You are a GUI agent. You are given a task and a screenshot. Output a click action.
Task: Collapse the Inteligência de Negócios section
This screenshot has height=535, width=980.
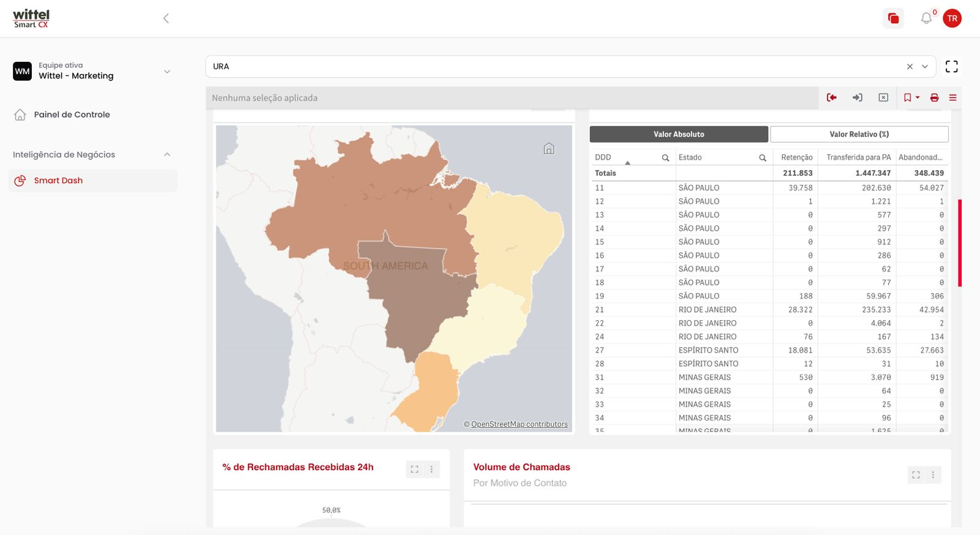167,155
